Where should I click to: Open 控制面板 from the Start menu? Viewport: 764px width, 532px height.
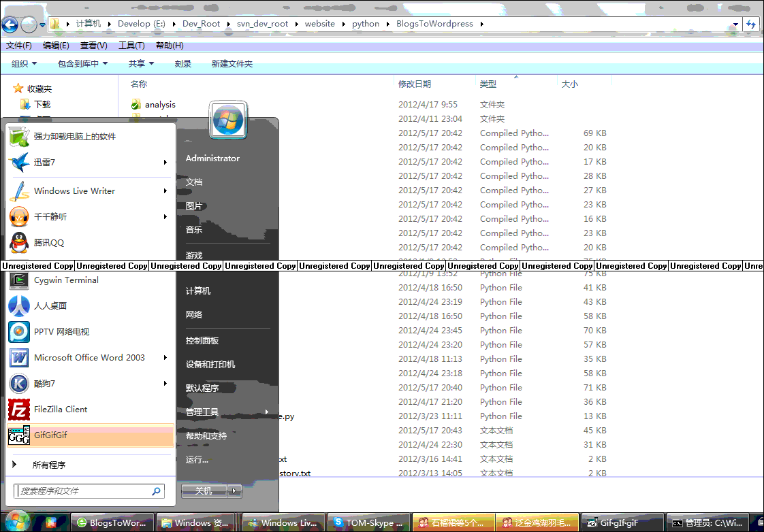coord(202,340)
